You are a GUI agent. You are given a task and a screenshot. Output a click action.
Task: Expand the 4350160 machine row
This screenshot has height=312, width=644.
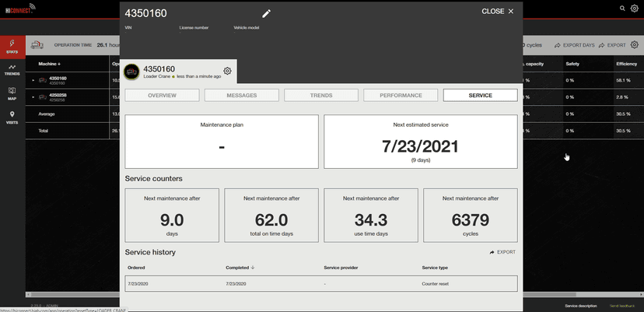click(x=33, y=80)
